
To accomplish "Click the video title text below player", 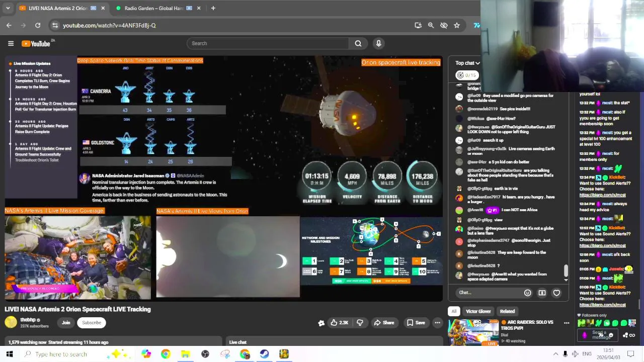I will 78,309.
